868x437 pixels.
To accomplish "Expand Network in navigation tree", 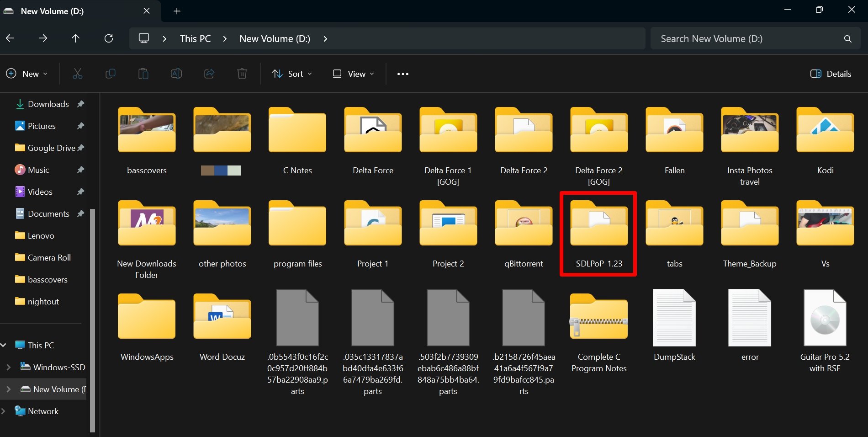I will tap(4, 411).
